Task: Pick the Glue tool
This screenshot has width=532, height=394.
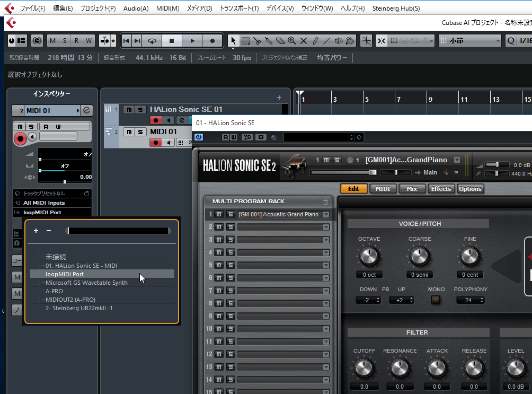Action: [x=269, y=41]
